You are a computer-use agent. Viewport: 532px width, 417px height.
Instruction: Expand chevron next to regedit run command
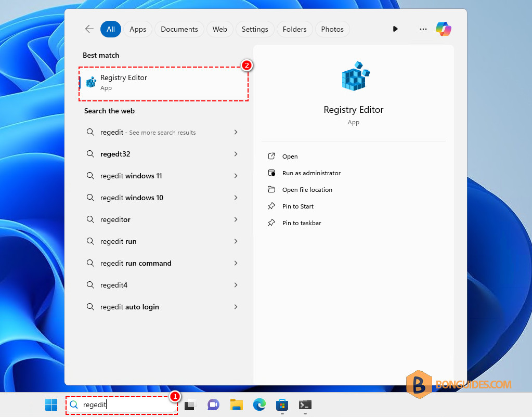[236, 263]
